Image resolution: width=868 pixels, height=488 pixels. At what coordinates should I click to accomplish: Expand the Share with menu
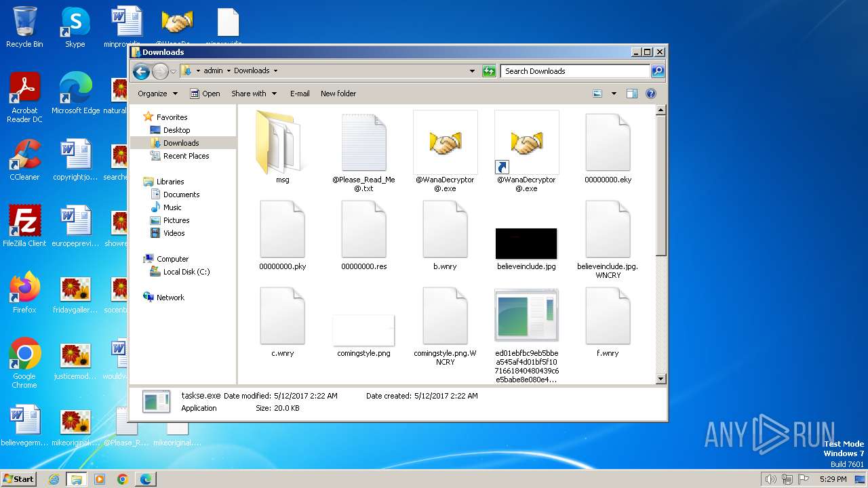click(254, 94)
